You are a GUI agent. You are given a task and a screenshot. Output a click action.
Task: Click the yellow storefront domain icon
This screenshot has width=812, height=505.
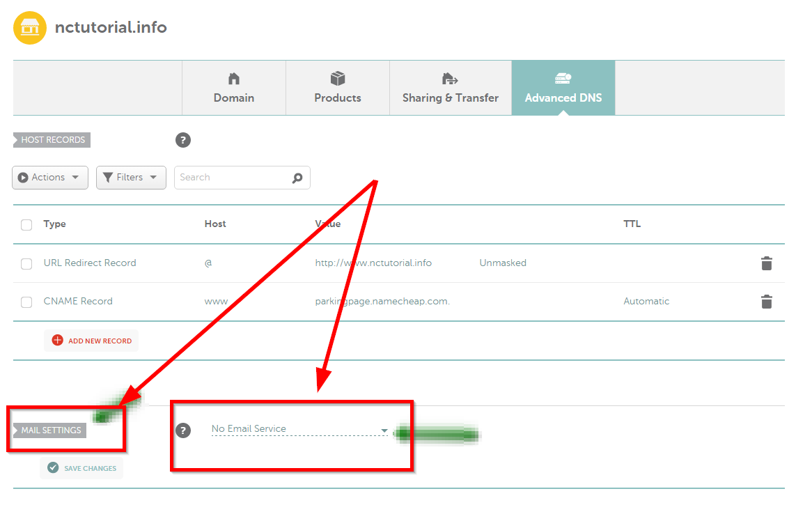click(30, 28)
